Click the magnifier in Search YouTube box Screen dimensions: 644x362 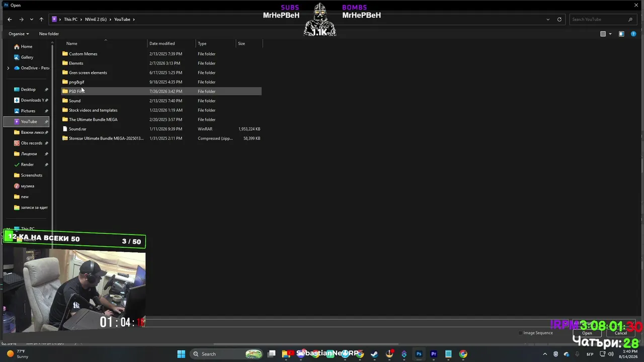click(x=630, y=19)
